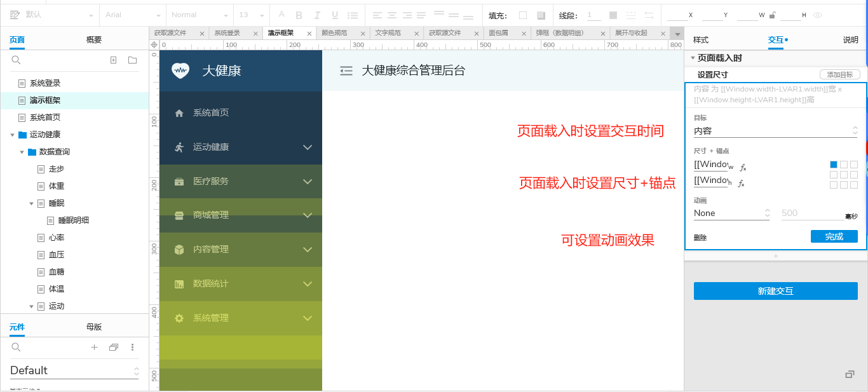Click the 新建交互 button
Image resolution: width=868 pixels, height=392 pixels.
coord(776,291)
